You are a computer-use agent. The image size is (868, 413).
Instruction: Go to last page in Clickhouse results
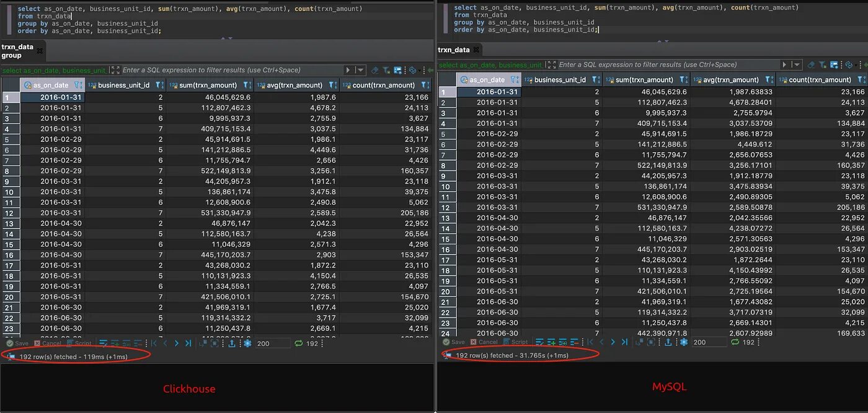click(188, 343)
